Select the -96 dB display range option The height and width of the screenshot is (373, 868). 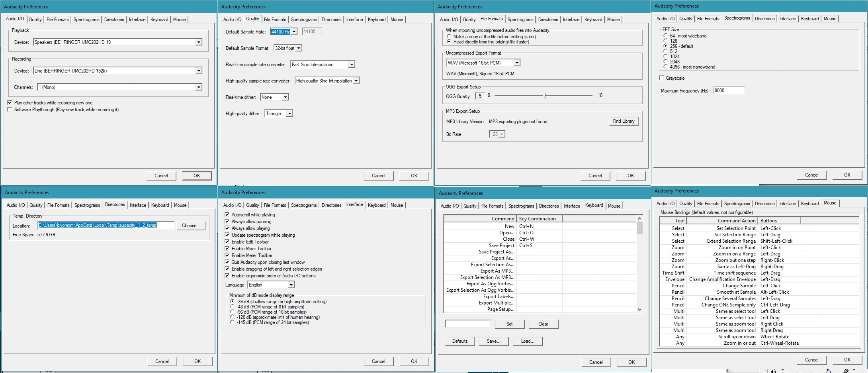point(233,312)
